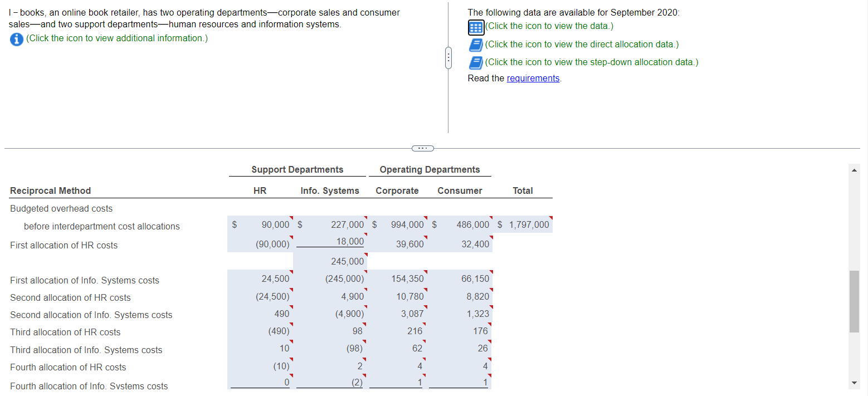Image resolution: width=868 pixels, height=396 pixels.
Task: Click the 'Support Departments' column group header
Action: (298, 169)
